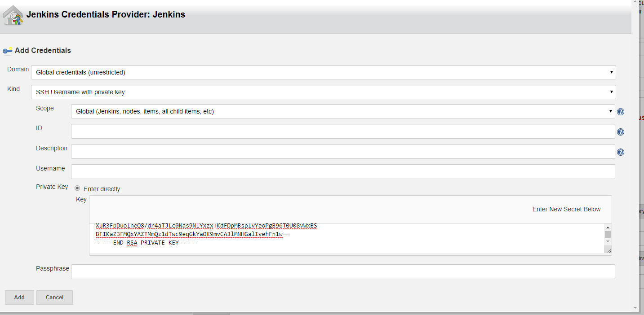Click the key line starting with XuR3FpDuo
644x315 pixels.
(206, 225)
